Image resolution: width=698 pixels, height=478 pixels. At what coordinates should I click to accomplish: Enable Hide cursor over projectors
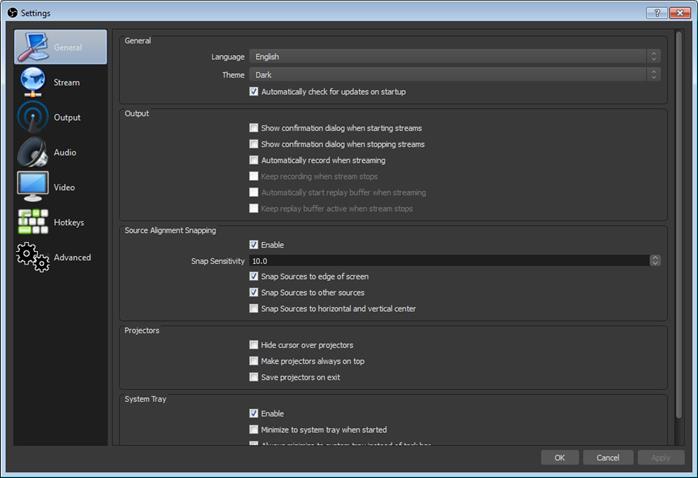(x=254, y=345)
